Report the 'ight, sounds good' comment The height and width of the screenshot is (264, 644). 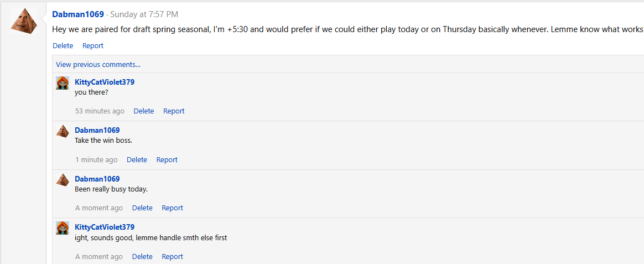[172, 257]
